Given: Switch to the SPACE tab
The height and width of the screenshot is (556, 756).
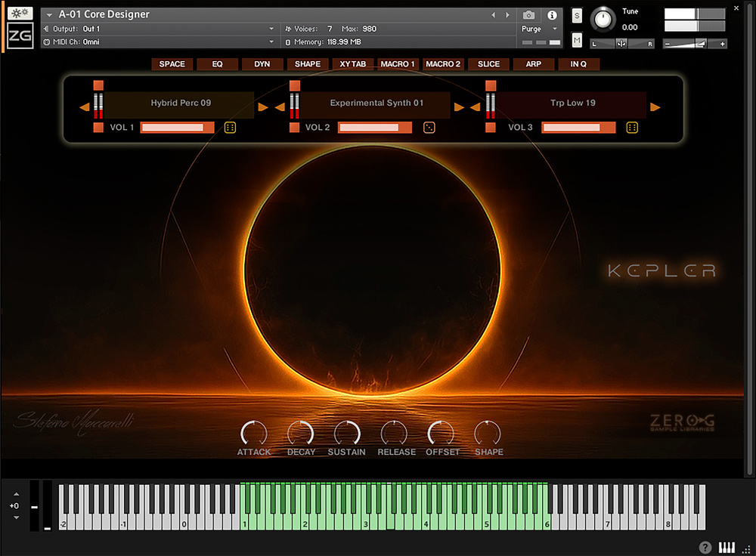Looking at the screenshot, I should [x=172, y=64].
